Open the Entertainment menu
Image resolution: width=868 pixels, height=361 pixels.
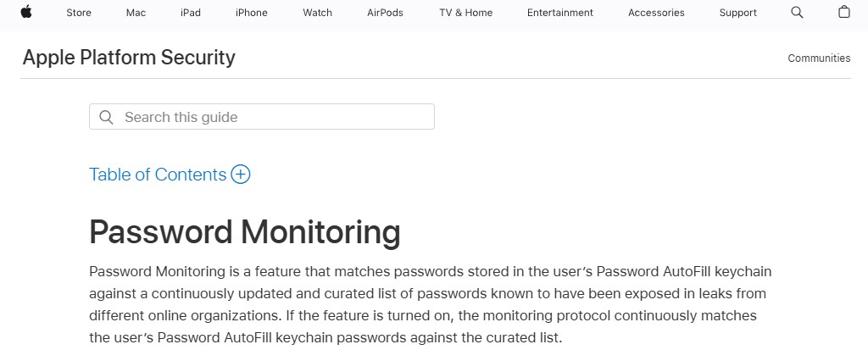point(560,13)
